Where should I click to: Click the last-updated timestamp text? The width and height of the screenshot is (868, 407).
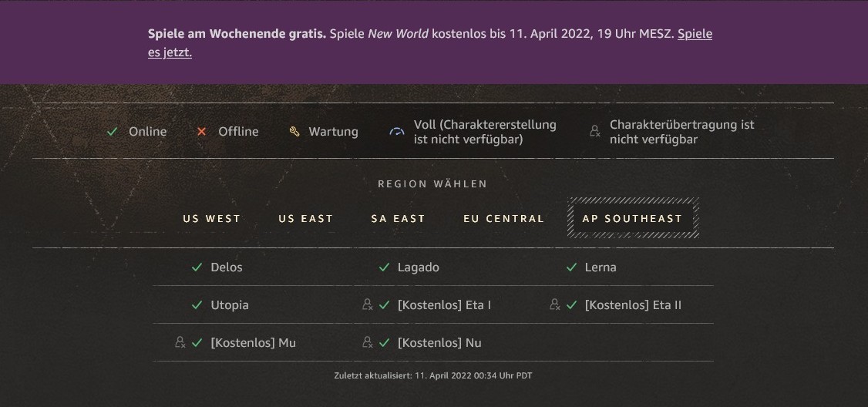click(x=433, y=376)
